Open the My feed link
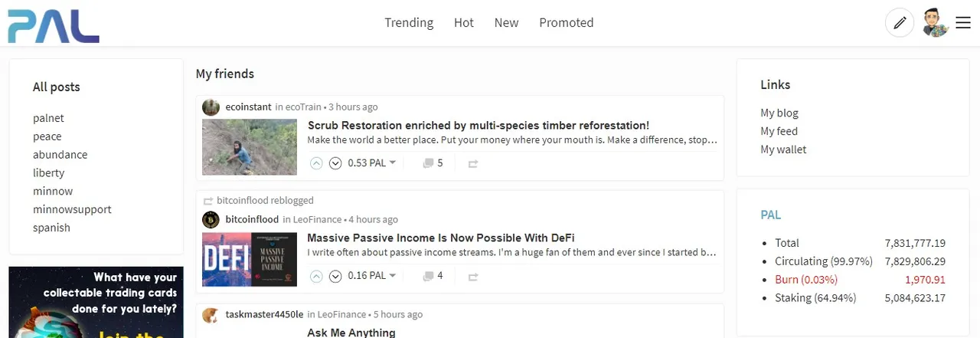980x338 pixels. pyautogui.click(x=779, y=131)
